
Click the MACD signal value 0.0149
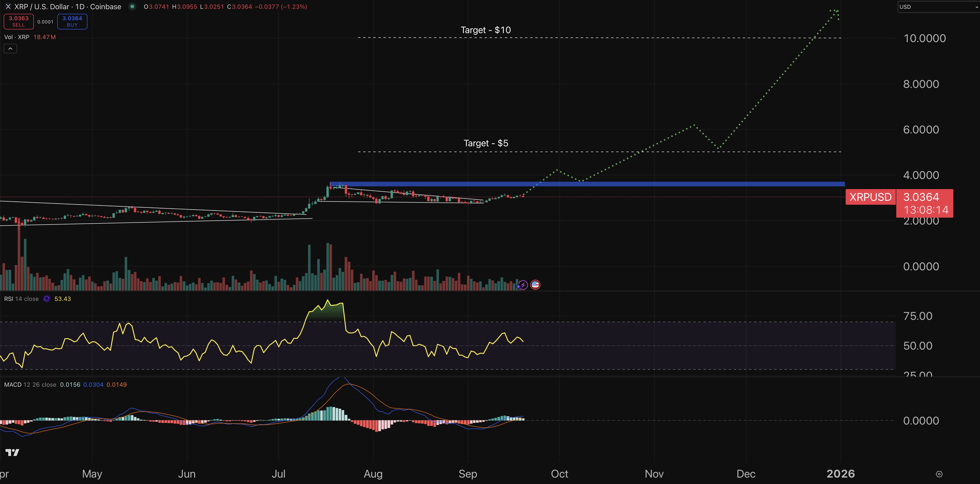tap(116, 385)
